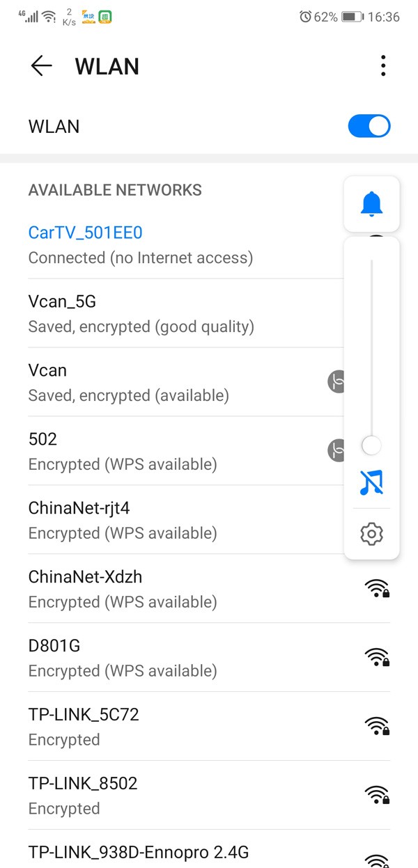This screenshot has width=418, height=868.
Task: Open volume settings gear icon
Action: pos(371,534)
